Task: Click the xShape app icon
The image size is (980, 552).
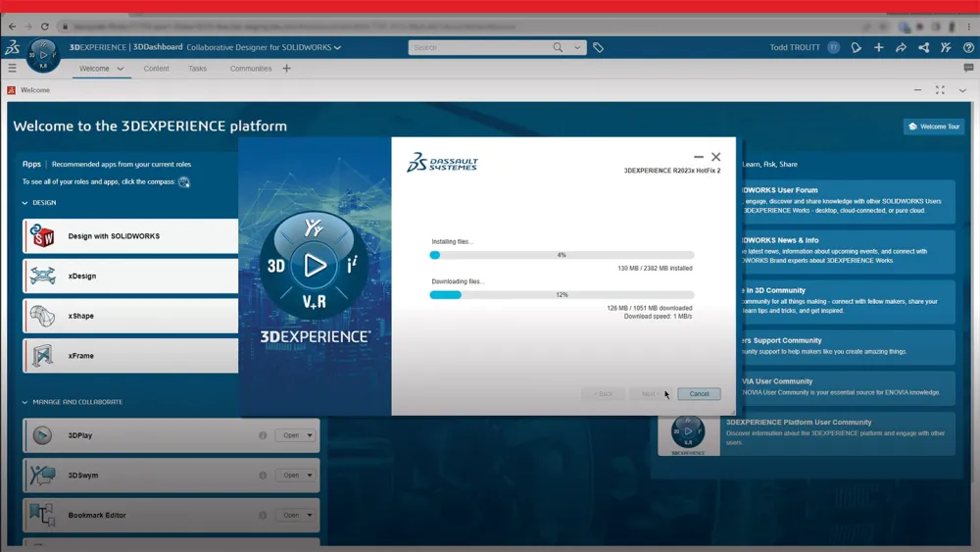Action: [42, 316]
